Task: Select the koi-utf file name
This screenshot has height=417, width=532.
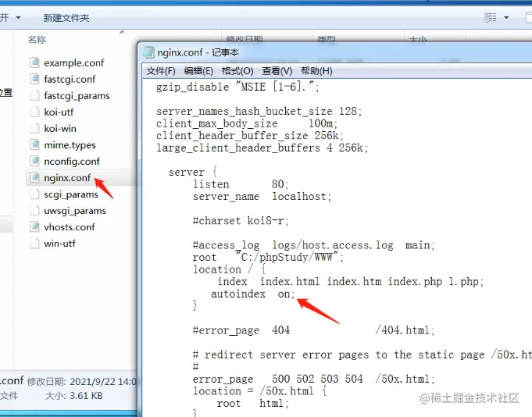Action: point(59,112)
